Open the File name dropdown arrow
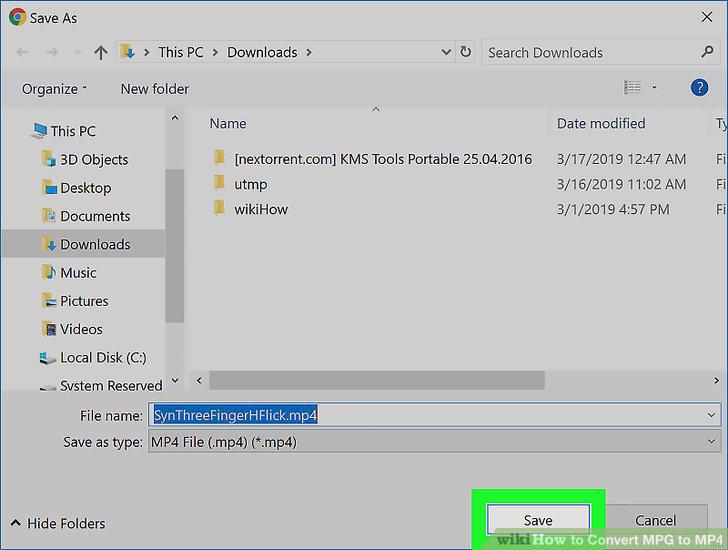 [711, 415]
